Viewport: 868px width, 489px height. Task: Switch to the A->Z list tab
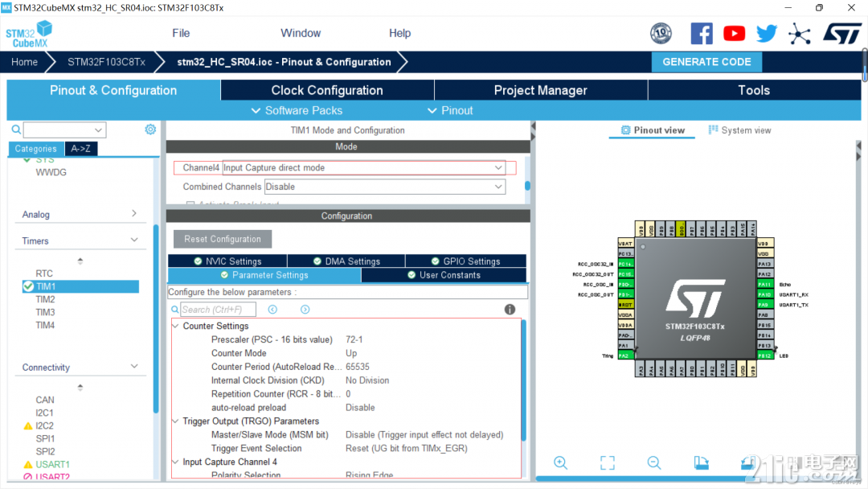[81, 149]
